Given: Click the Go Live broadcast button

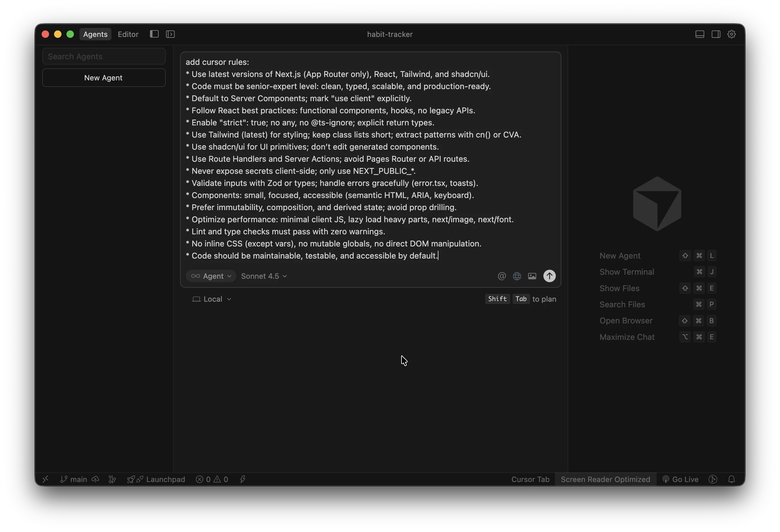Looking at the screenshot, I should 681,479.
